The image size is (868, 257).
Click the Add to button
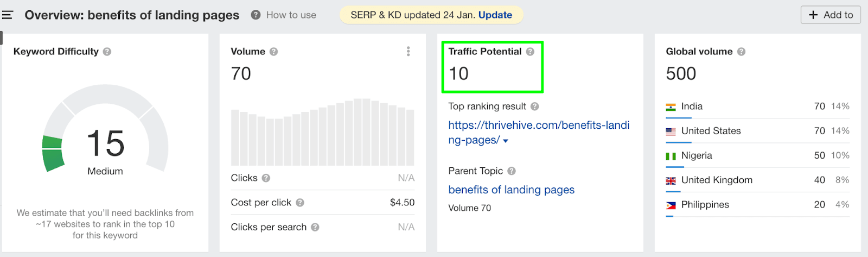point(831,15)
